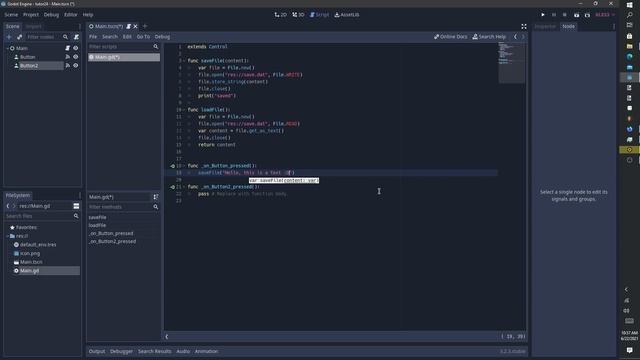Toggle alphabetical sorting of methods list

click(156, 197)
